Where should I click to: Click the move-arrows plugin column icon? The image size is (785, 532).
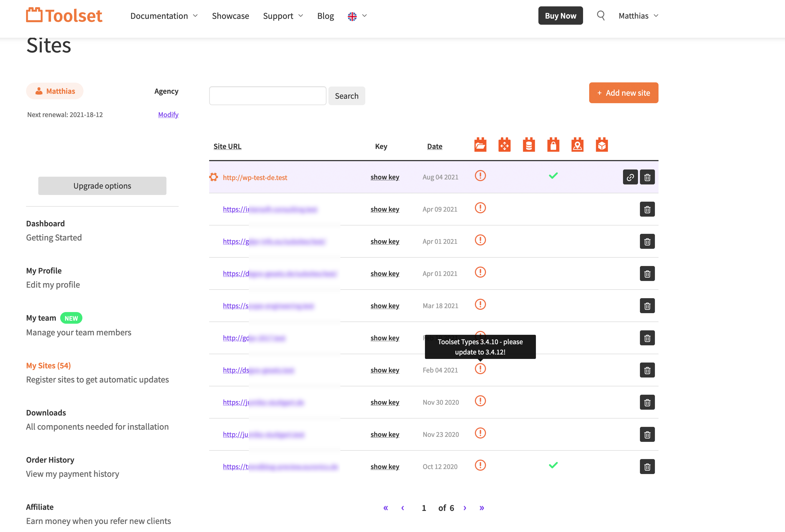[x=504, y=145]
